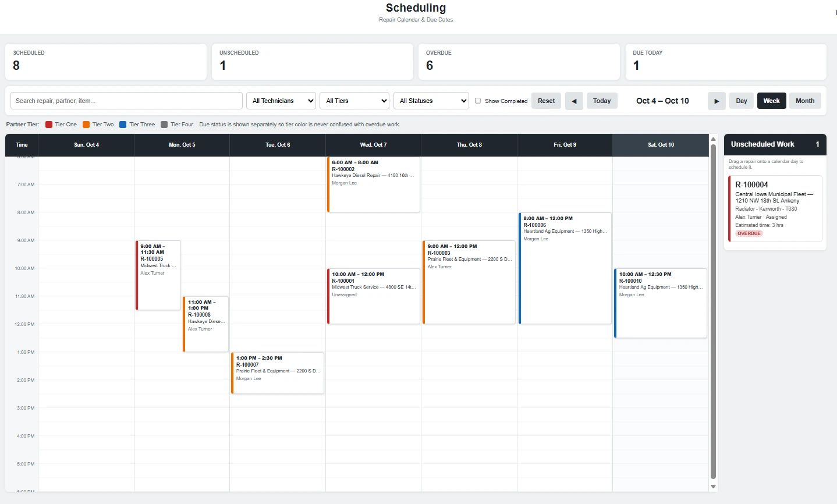
Task: Open the All Tiers dropdown
Action: coord(354,101)
